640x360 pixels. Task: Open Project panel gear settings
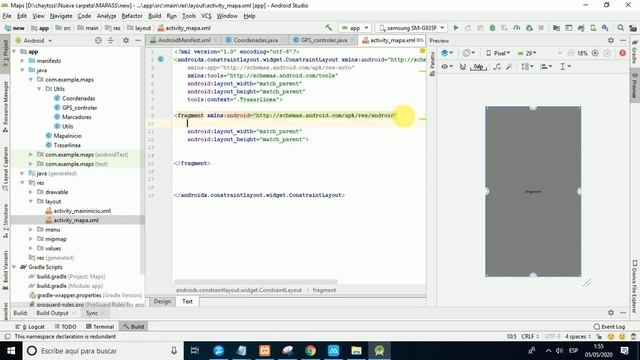click(126, 40)
